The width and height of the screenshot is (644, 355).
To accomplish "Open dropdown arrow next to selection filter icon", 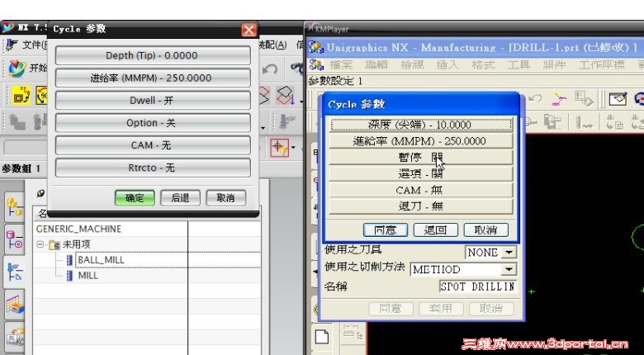I will tap(293, 147).
